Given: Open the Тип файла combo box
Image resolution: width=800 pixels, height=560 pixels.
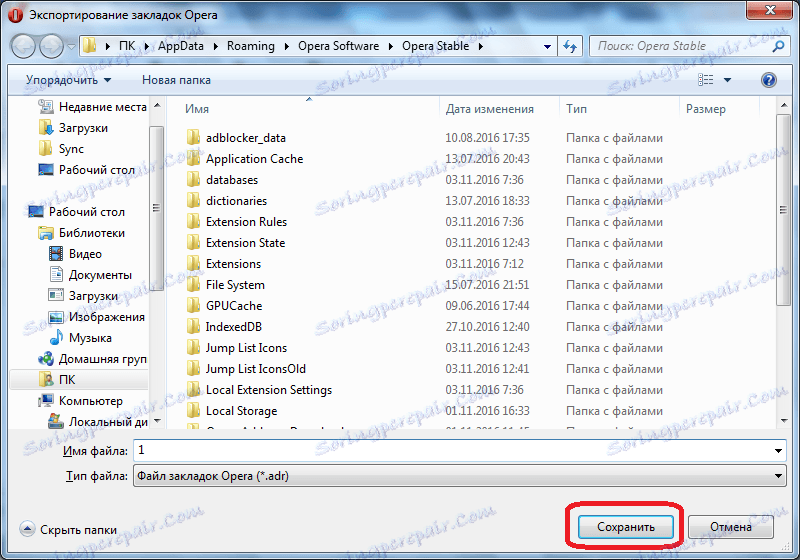Looking at the screenshot, I should point(459,476).
